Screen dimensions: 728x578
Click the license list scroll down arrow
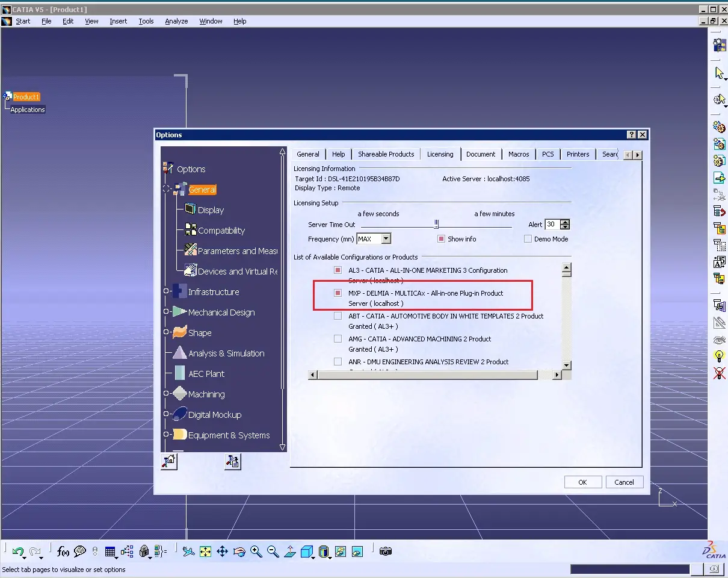[x=566, y=365]
